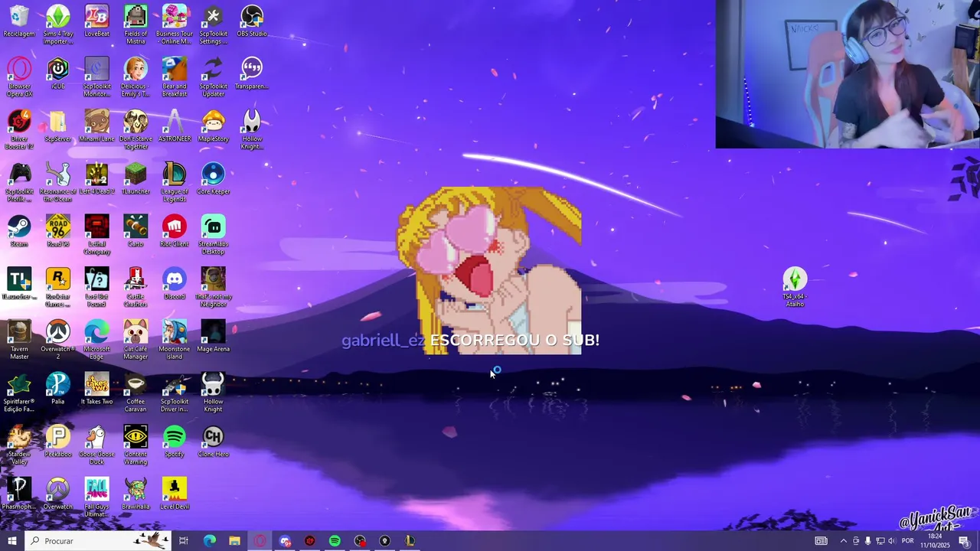Viewport: 980px width, 551px height.
Task: Launch Cat Cafe Manager icon
Action: pyautogui.click(x=136, y=341)
